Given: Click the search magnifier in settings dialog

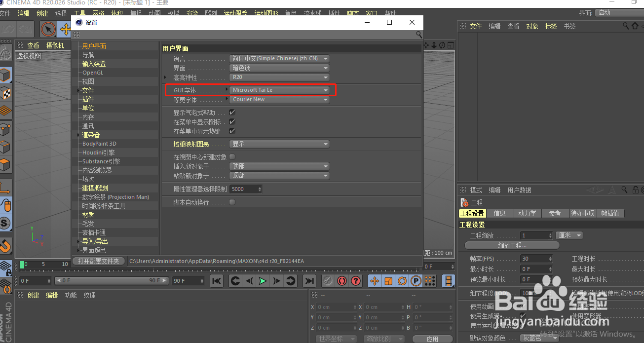Looking at the screenshot, I should 419,35.
